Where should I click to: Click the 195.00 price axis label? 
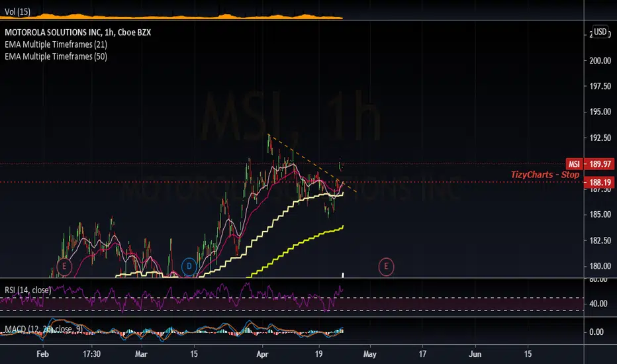[x=600, y=112]
